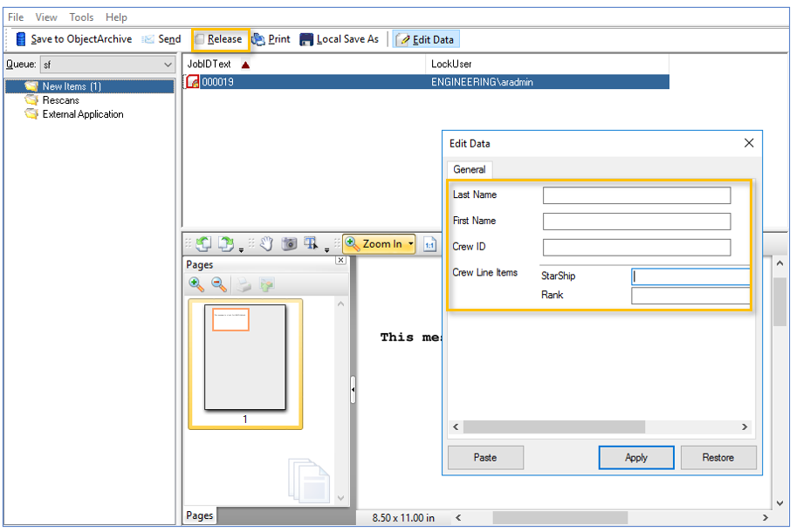The height and width of the screenshot is (532, 796).
Task: Open the Zoom In dropdown arrow
Action: point(409,244)
